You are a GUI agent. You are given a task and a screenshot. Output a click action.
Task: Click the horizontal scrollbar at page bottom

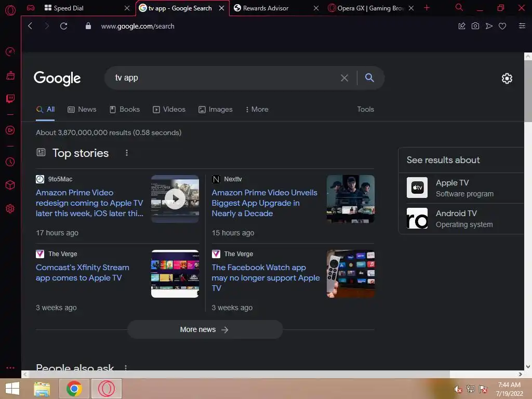[239, 374]
